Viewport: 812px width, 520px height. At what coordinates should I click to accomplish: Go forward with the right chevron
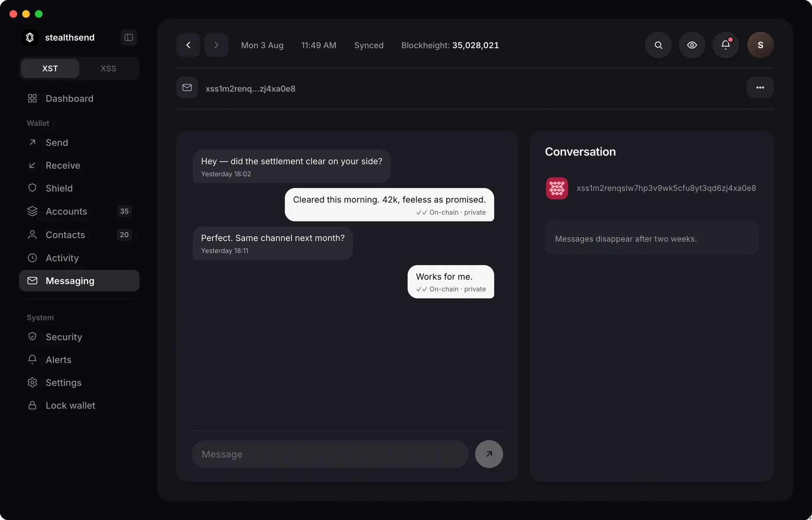(216, 45)
